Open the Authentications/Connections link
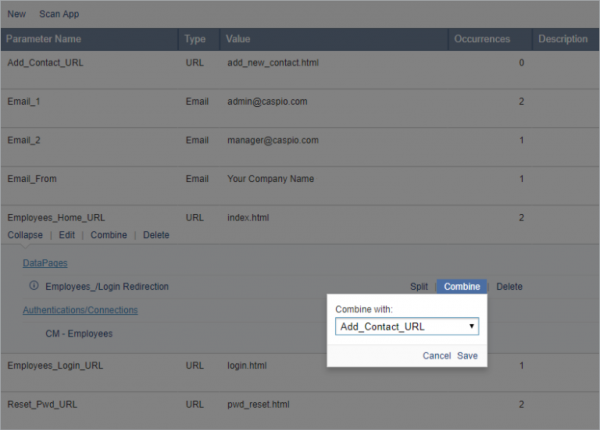Viewport: 600px width, 430px height. point(80,309)
